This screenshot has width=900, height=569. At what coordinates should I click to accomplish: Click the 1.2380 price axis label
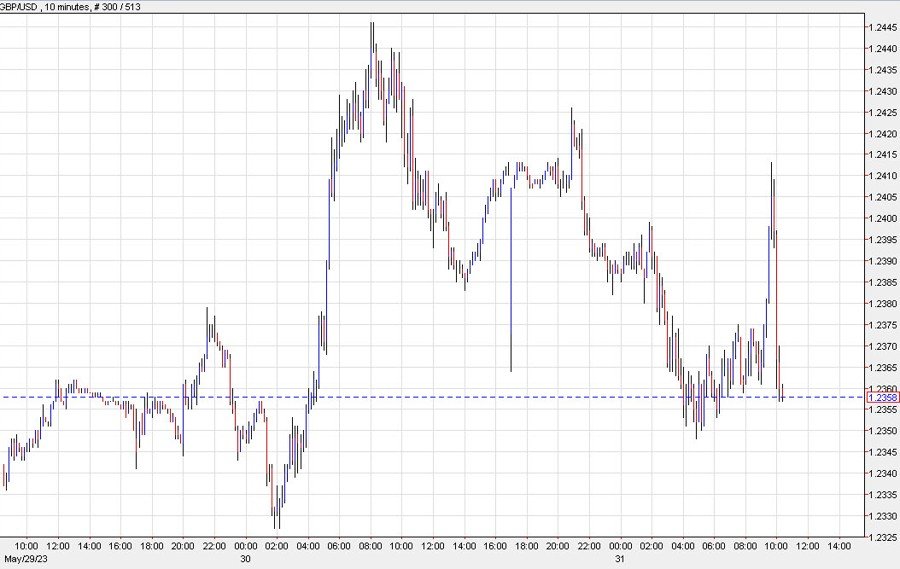881,304
